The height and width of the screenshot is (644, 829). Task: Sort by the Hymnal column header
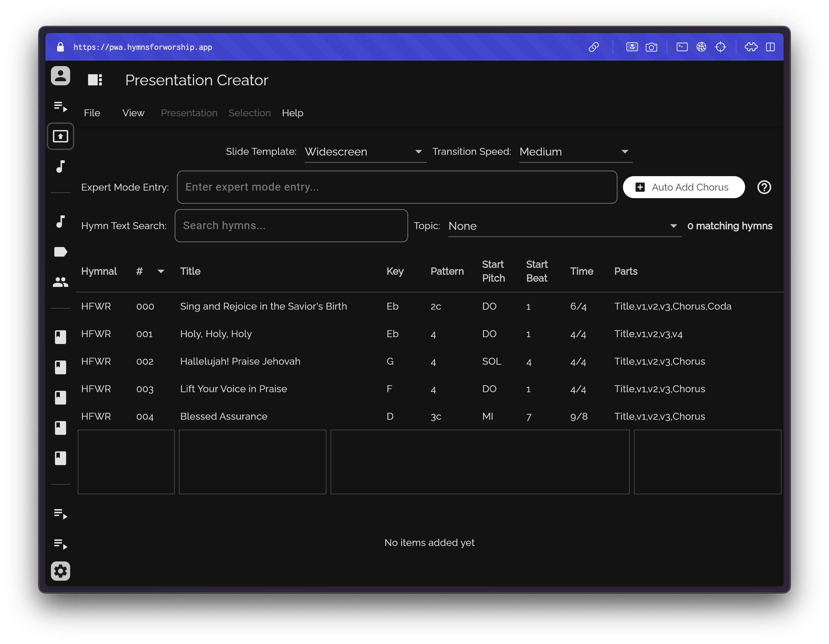[99, 271]
